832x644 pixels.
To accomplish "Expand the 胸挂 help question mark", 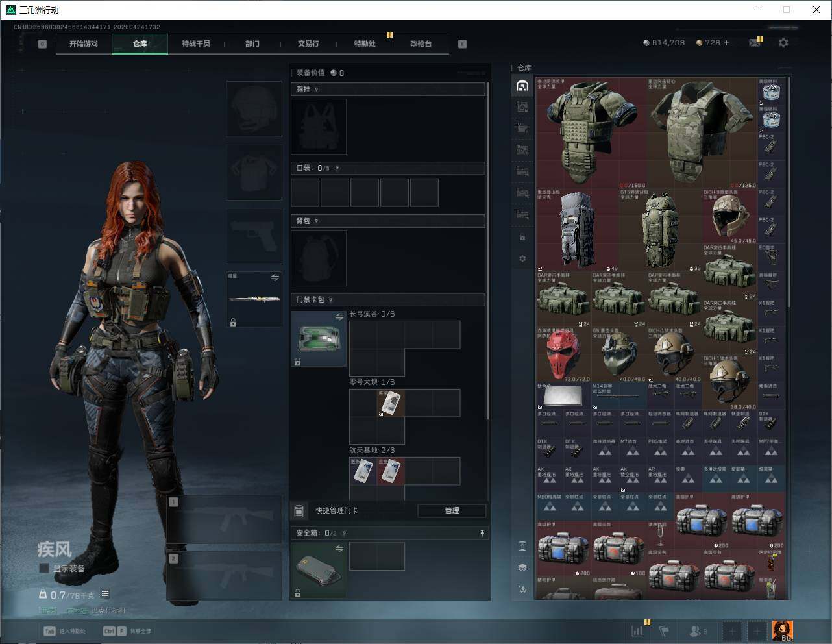I will tap(317, 90).
